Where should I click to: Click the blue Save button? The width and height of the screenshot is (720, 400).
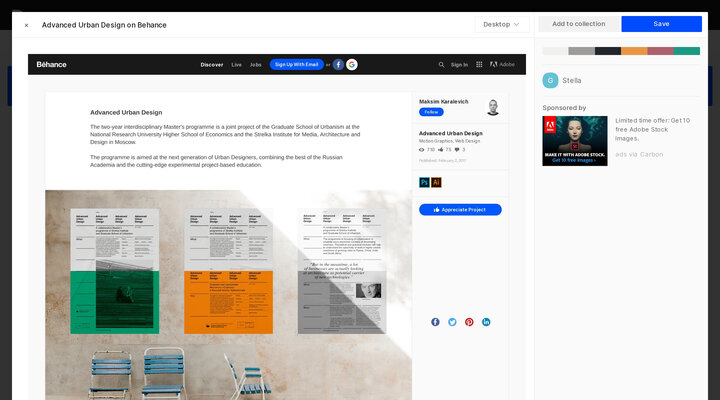(661, 24)
